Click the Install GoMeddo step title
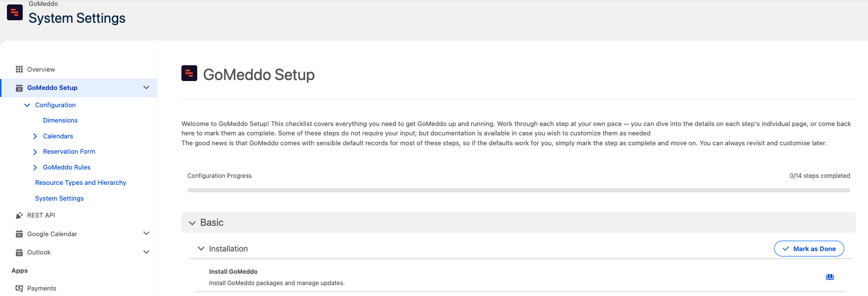 [233, 272]
